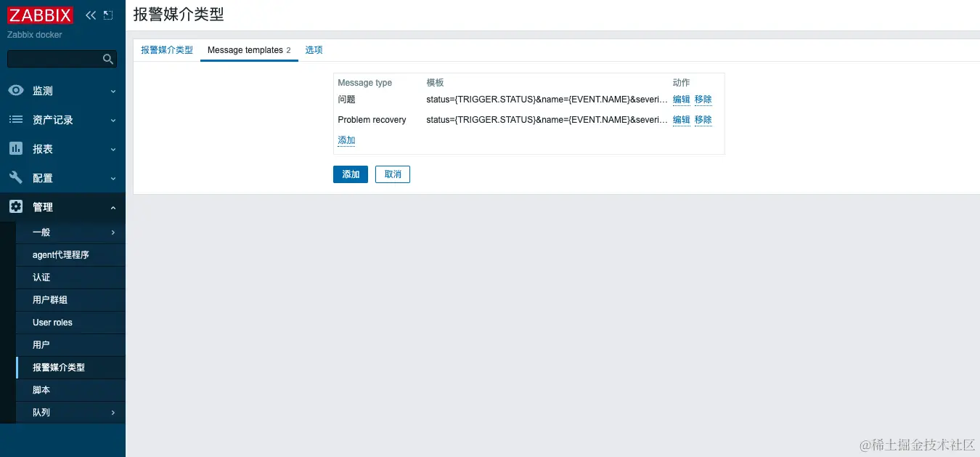Open the 报表 menu section
The image size is (980, 457).
(62, 149)
